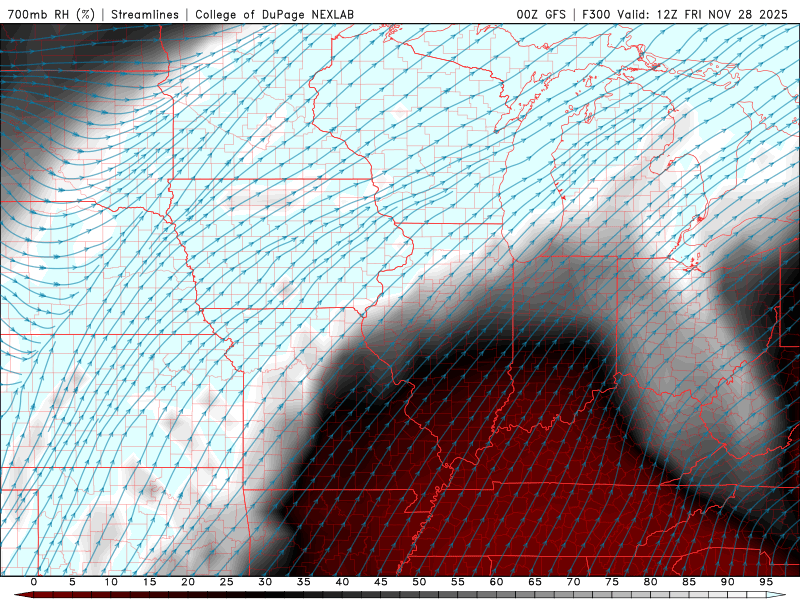
Task: Click colorbar label 60
Action: click(496, 582)
